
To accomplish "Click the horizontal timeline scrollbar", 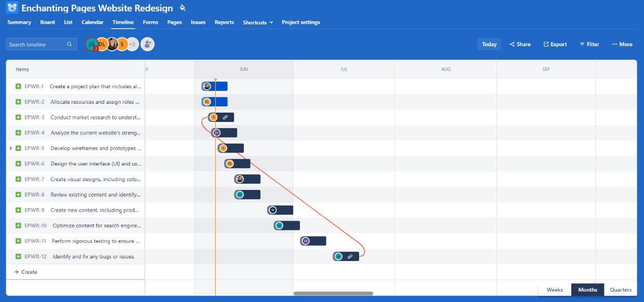I will (333, 294).
